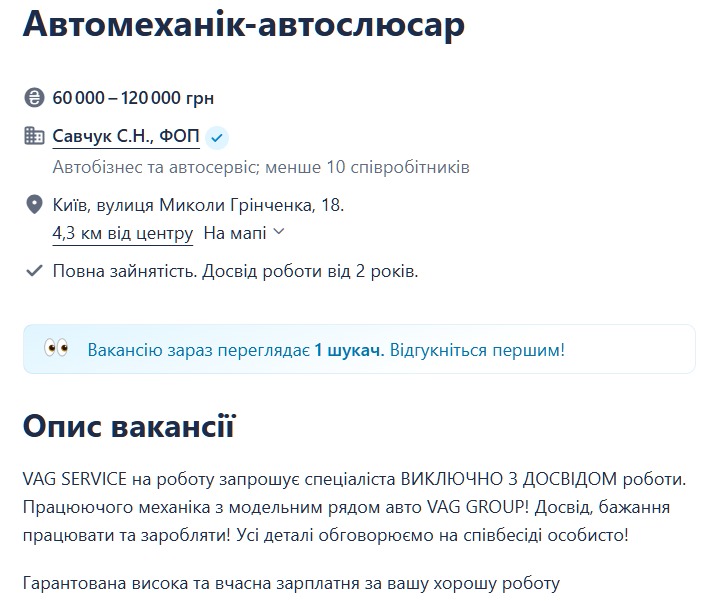
Task: Click the Автобізнес та автосервіс company description
Action: (x=261, y=166)
